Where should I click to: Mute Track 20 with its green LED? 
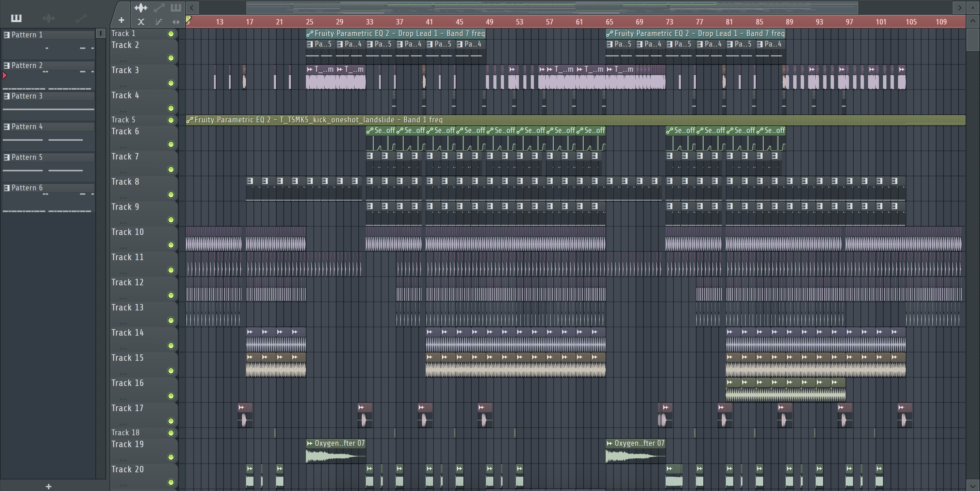171,482
